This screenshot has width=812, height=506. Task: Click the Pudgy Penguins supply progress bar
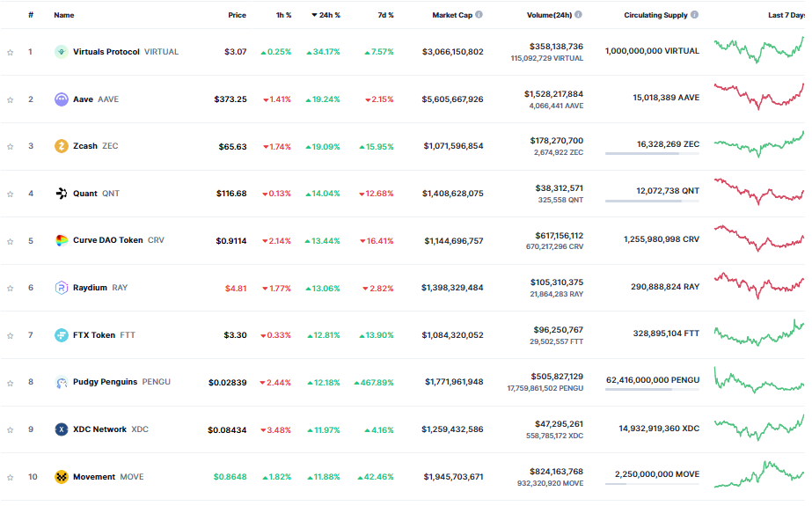[x=652, y=390]
